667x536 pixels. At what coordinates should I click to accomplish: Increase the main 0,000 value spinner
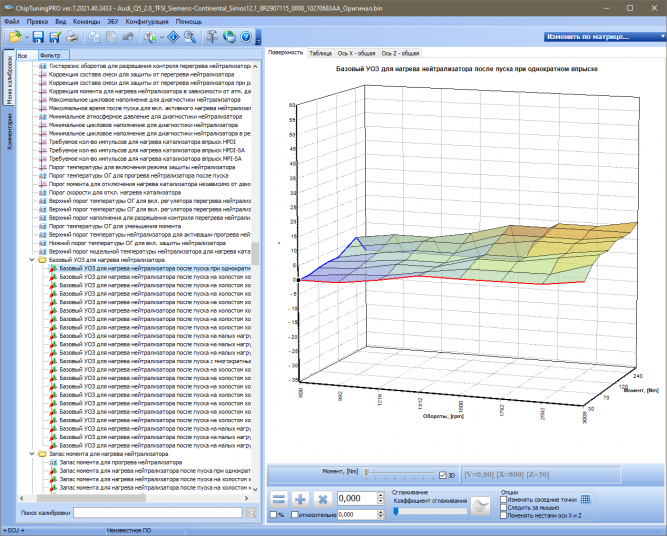point(381,495)
